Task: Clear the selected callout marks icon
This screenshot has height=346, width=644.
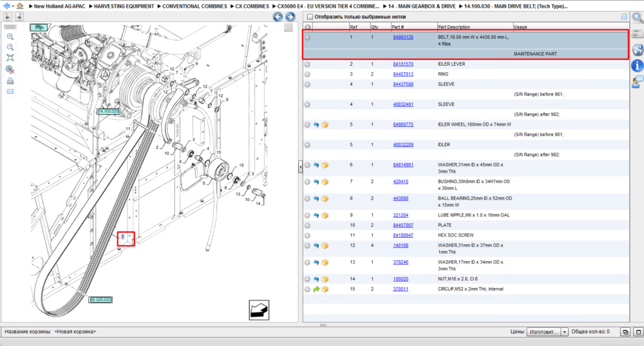Action: click(10, 70)
